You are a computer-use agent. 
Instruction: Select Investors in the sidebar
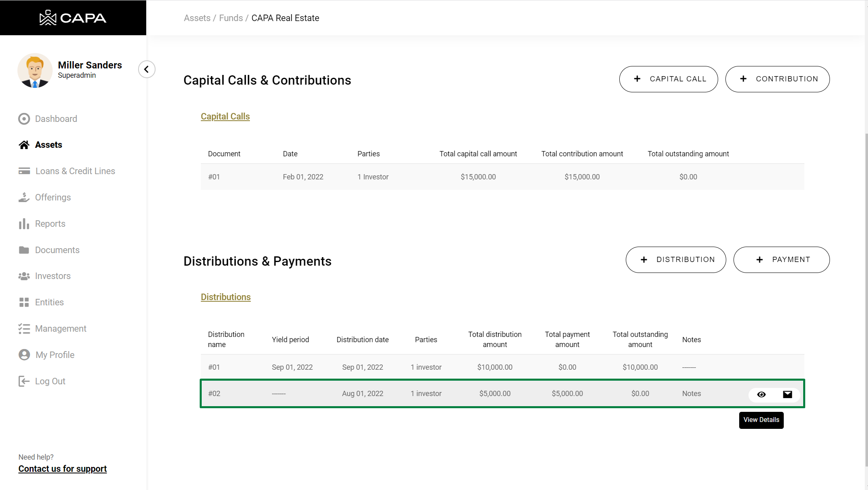[53, 276]
